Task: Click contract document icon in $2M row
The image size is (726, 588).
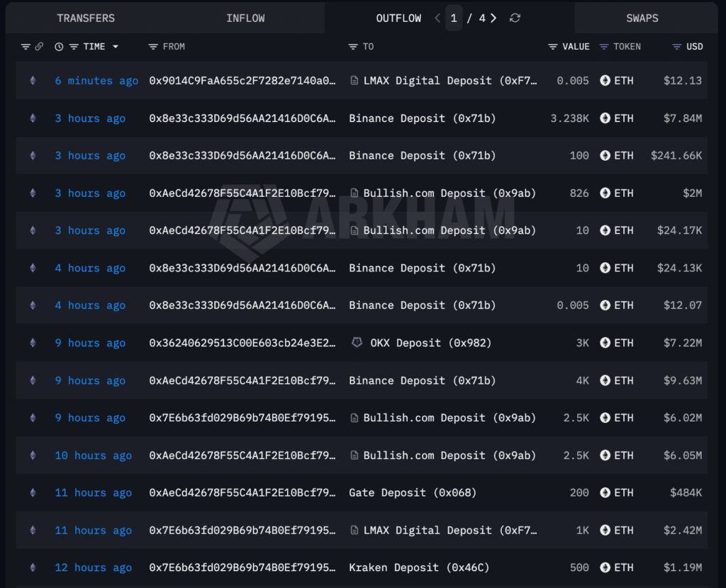Action: click(354, 193)
